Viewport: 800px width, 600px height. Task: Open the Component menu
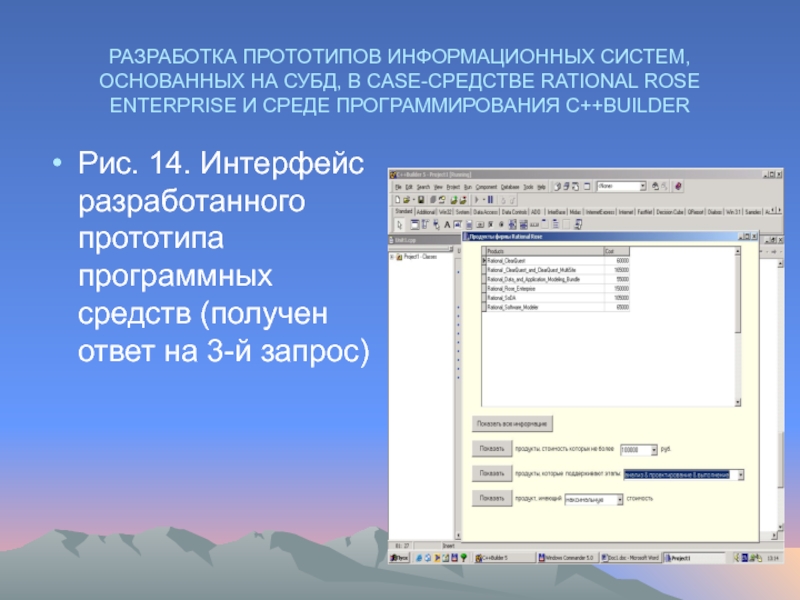(486, 187)
